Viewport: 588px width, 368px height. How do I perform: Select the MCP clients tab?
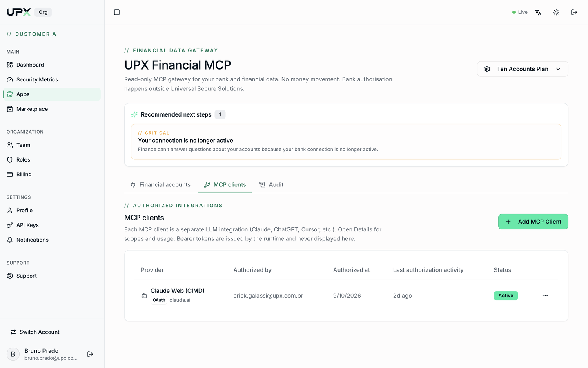tap(225, 185)
